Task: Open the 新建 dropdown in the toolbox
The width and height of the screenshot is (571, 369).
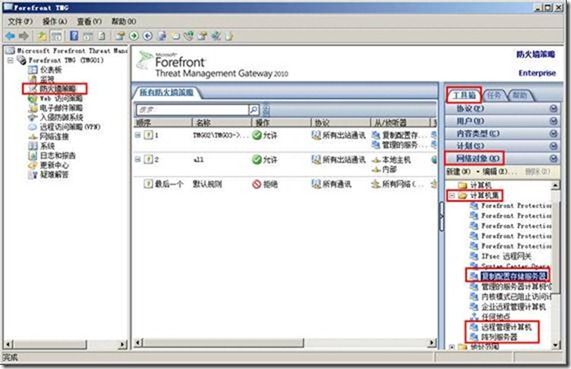Action: click(462, 171)
